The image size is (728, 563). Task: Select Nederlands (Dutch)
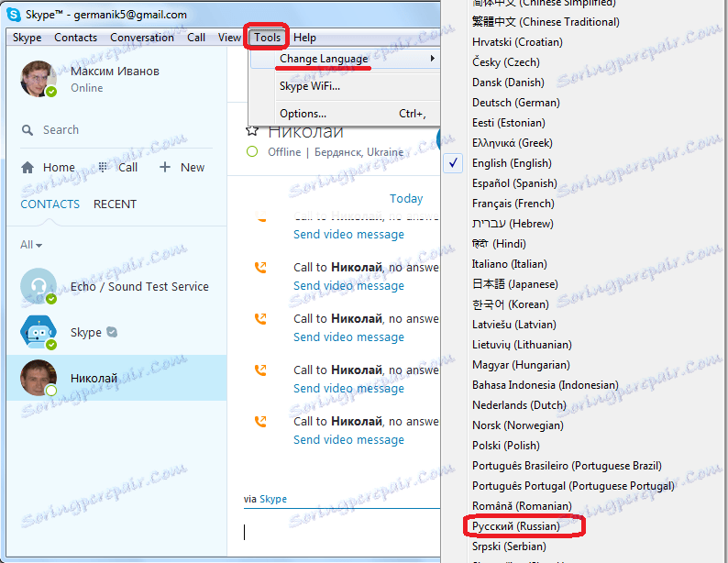click(519, 405)
